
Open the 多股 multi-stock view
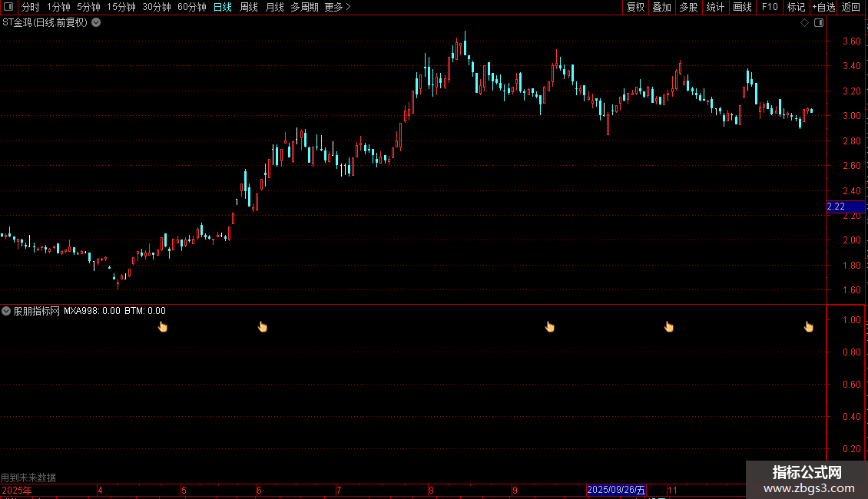pos(689,7)
